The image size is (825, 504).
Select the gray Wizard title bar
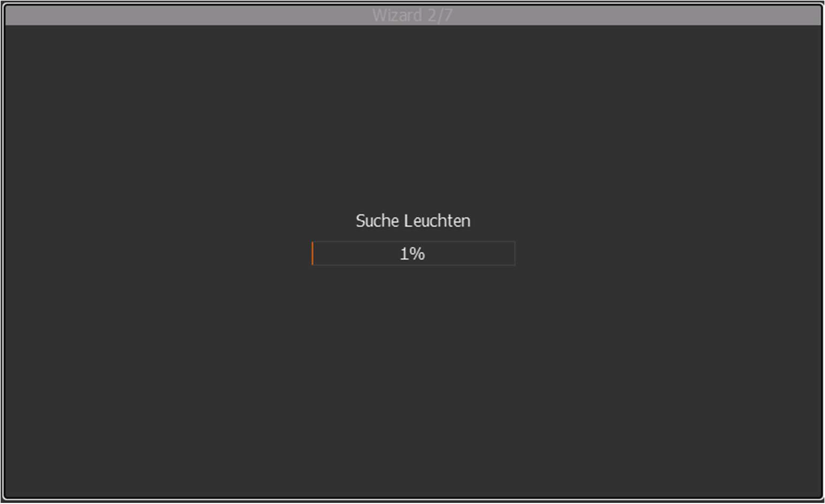[x=412, y=15]
